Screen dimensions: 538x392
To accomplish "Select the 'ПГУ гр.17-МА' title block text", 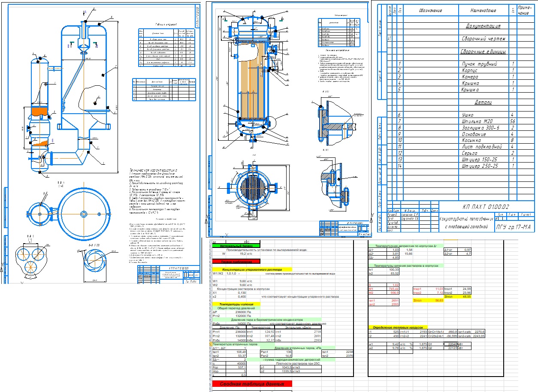I will [x=514, y=227].
